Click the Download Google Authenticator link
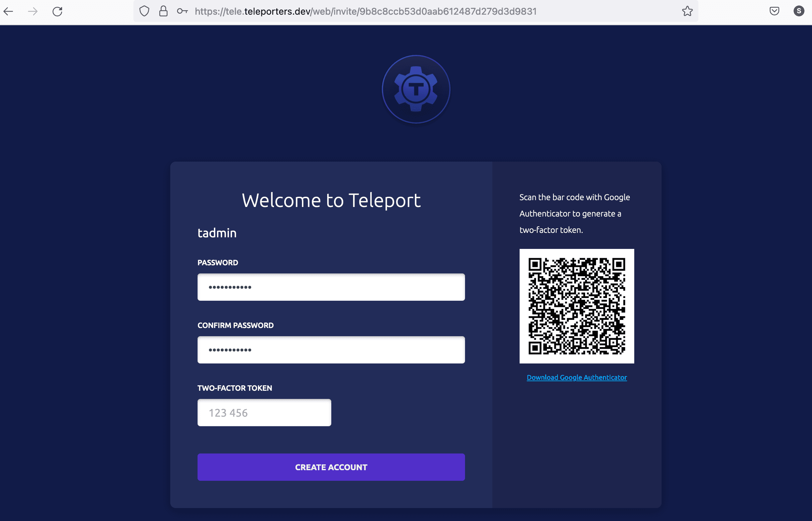Image resolution: width=812 pixels, height=521 pixels. 577,377
